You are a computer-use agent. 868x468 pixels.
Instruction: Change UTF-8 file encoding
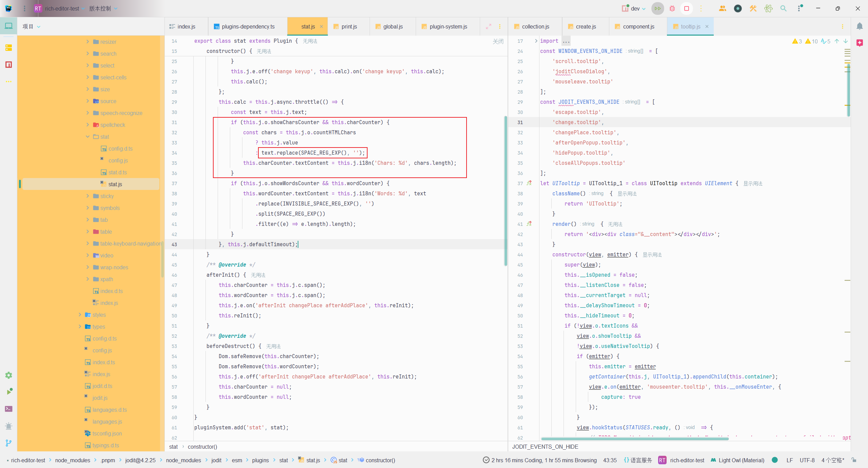pos(807,460)
